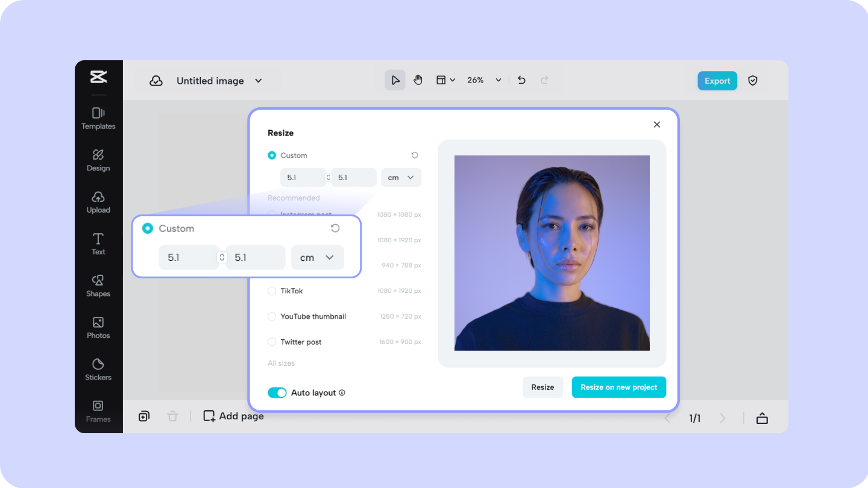Click the width field in the Resize dialog
868x488 pixels.
tap(303, 178)
